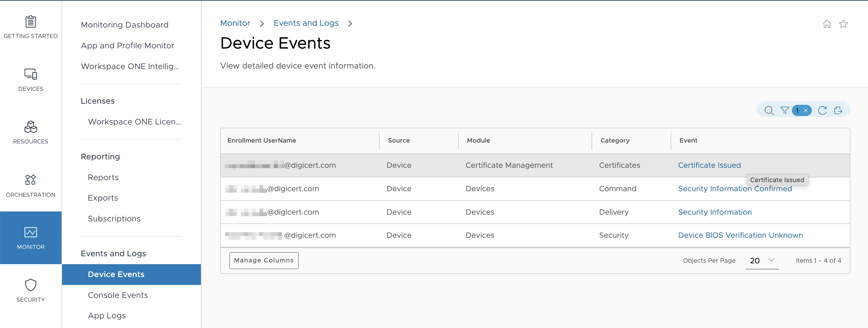Sort by Enrollment UserName column header
The height and width of the screenshot is (328, 868).
pyautogui.click(x=262, y=141)
